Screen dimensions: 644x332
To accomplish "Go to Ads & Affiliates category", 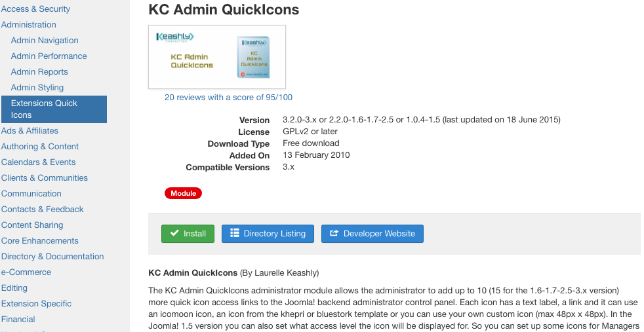I will pyautogui.click(x=30, y=131).
